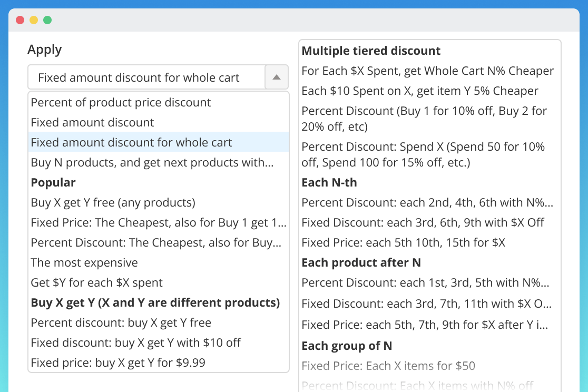Choose 'For Each $X Spent, get Whole Cart N% Cheaper'
The width and height of the screenshot is (588, 392).
[x=427, y=71]
